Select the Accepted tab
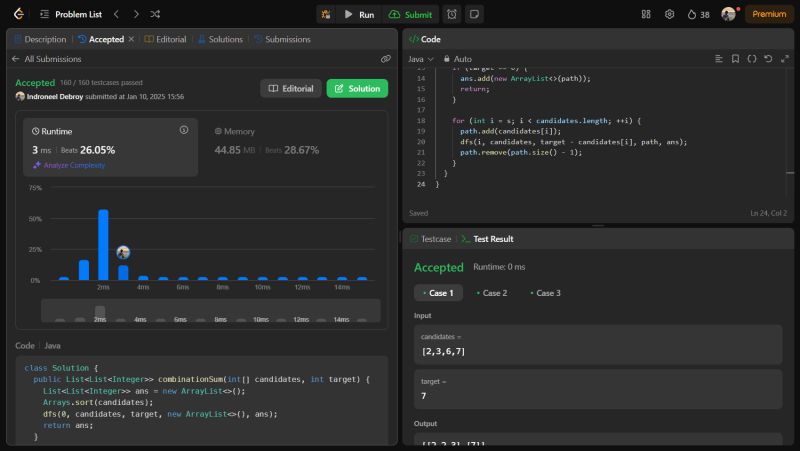The width and height of the screenshot is (800, 451). click(x=101, y=39)
